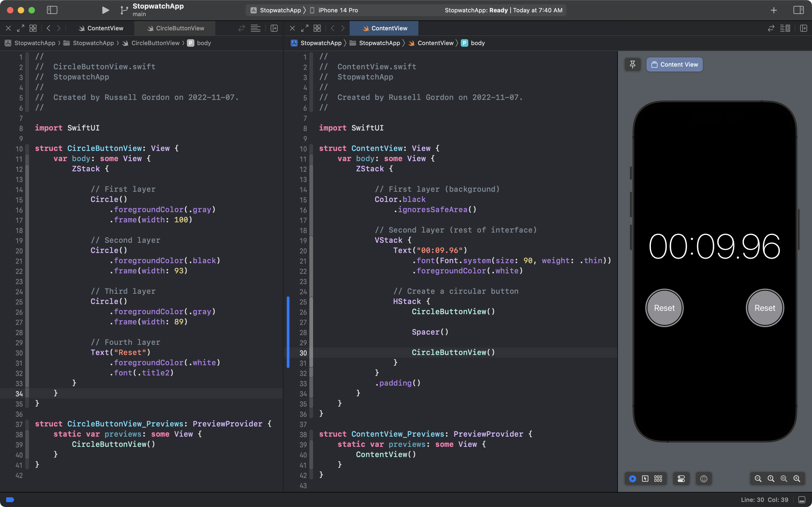812x507 pixels.
Task: Tap the left Reset button in preview
Action: tap(664, 308)
